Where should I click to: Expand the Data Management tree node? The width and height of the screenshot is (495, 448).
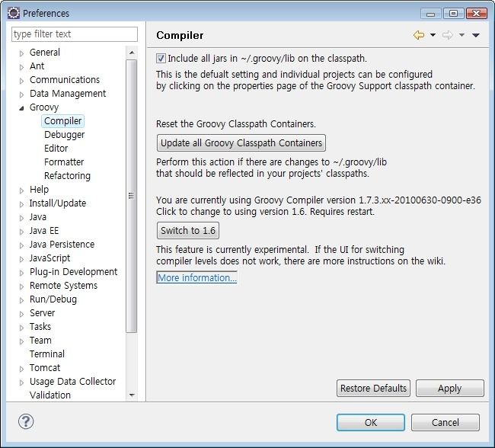pos(21,94)
